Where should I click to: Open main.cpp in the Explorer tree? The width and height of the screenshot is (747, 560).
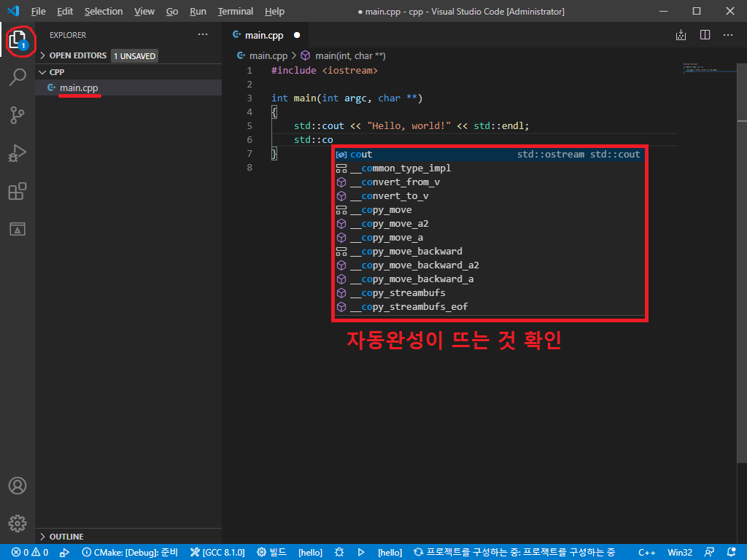79,87
